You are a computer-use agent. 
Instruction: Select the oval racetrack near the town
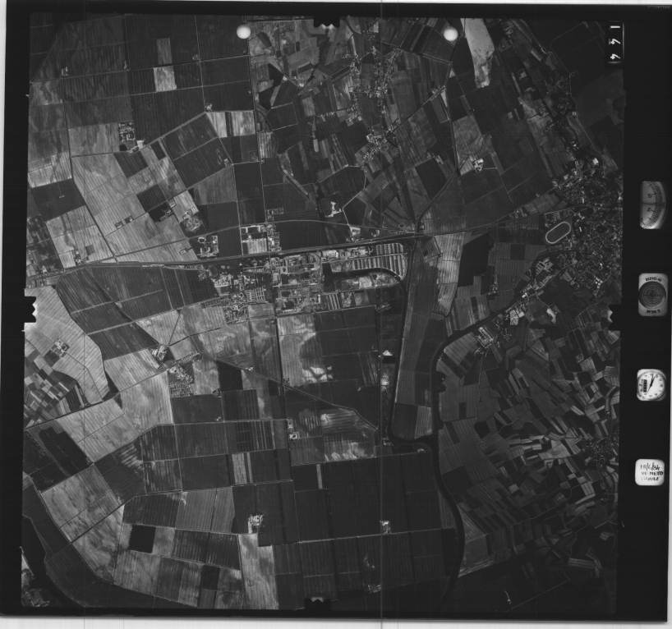(x=557, y=233)
